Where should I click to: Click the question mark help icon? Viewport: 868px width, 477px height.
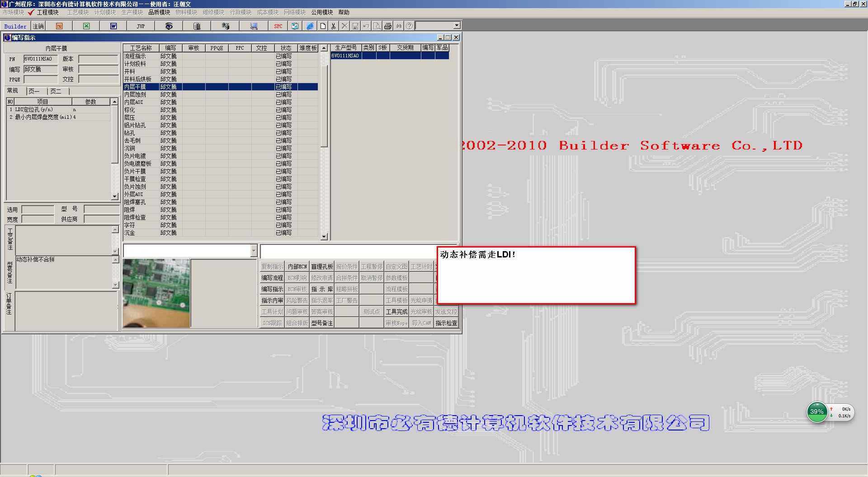click(409, 26)
